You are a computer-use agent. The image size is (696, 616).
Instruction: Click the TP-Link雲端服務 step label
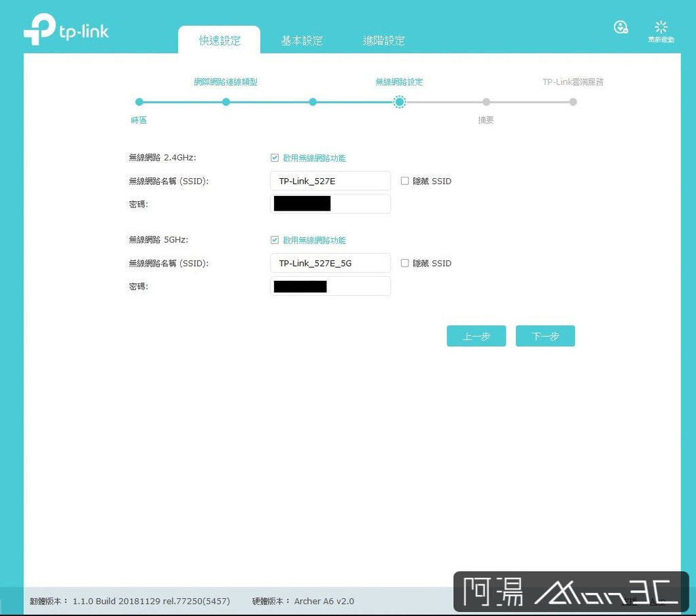point(573,82)
